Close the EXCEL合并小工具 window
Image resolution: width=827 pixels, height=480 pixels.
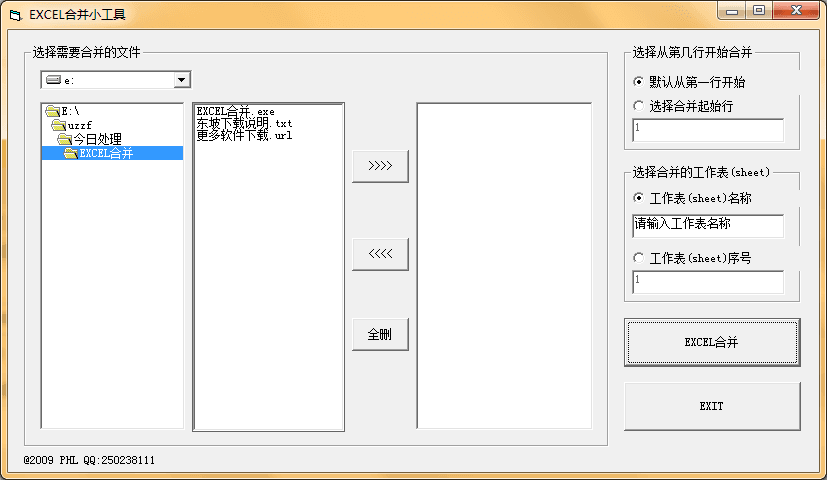[x=796, y=11]
